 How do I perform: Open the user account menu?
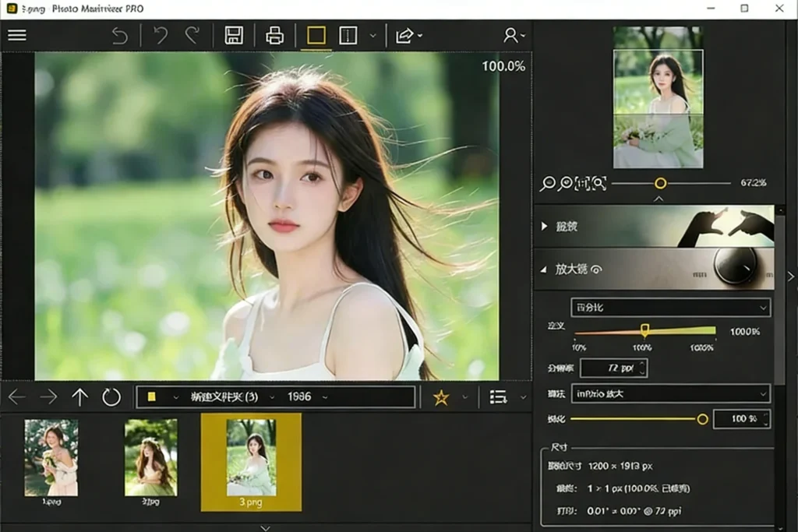coord(513,35)
